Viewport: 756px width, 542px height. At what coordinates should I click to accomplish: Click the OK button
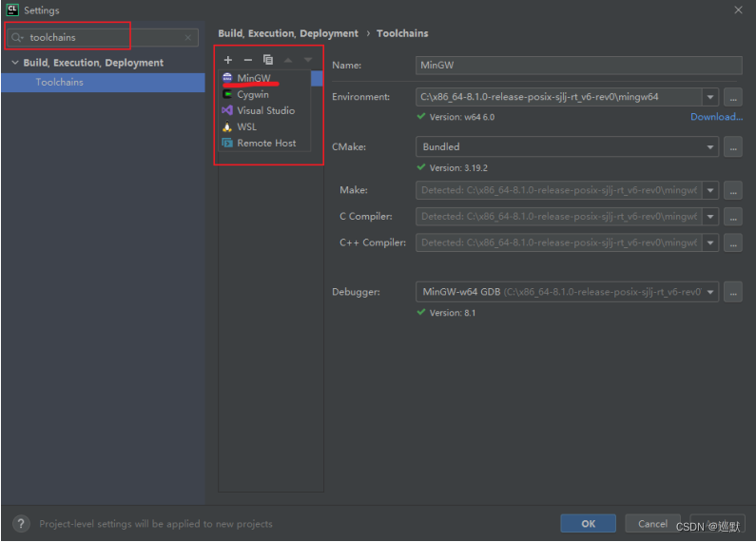point(589,524)
